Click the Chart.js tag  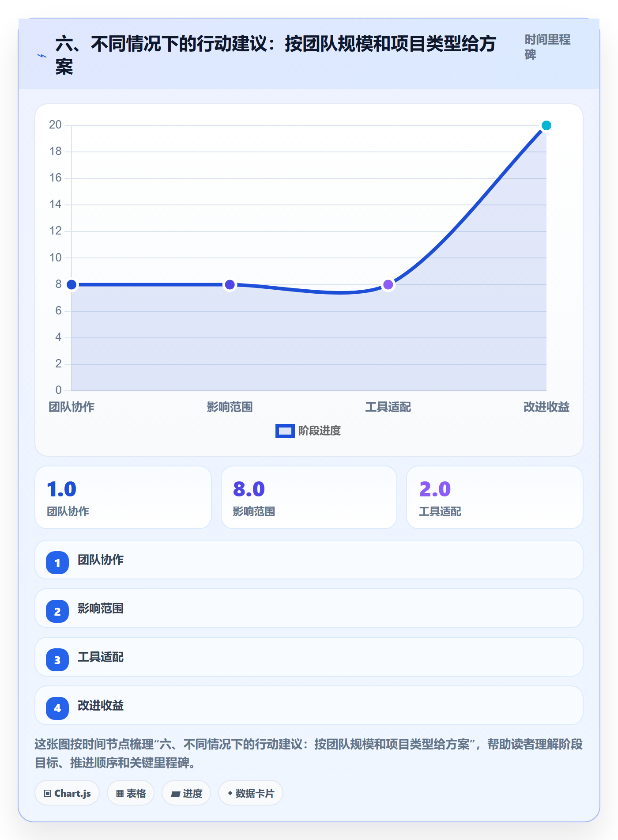67,793
